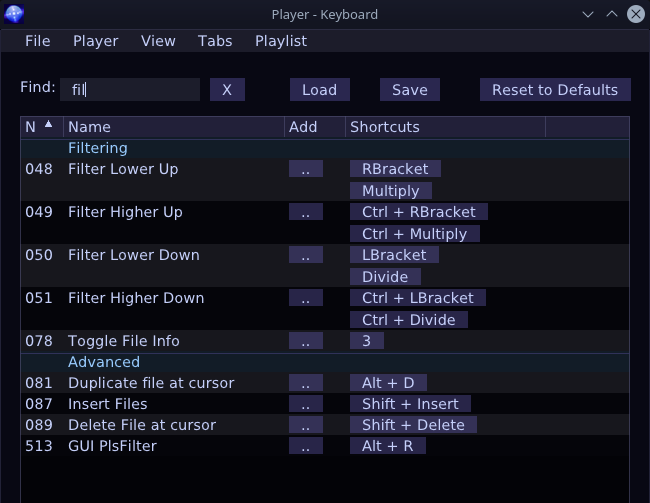Screen dimensions: 650x503
Task: Sort by the N column arrow
Action: [49, 124]
